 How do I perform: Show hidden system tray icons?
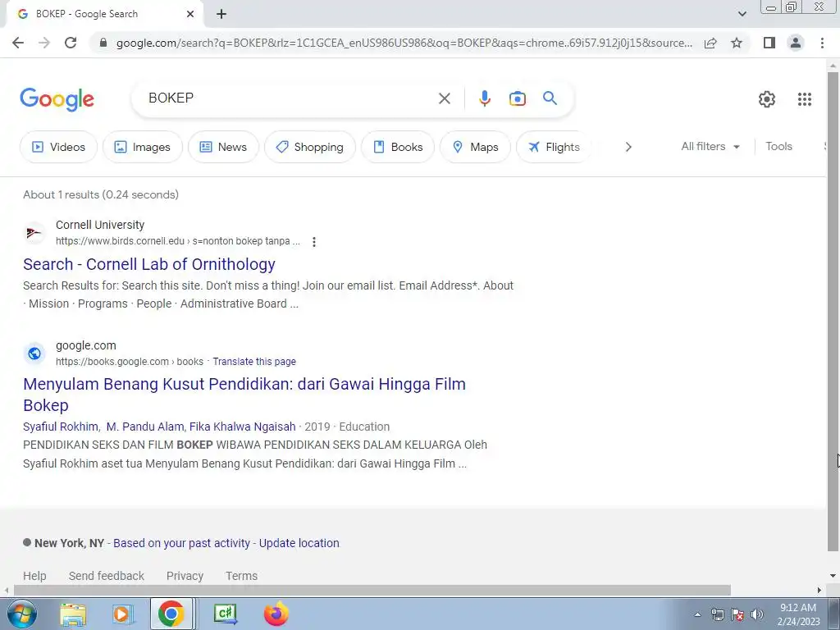click(x=697, y=614)
